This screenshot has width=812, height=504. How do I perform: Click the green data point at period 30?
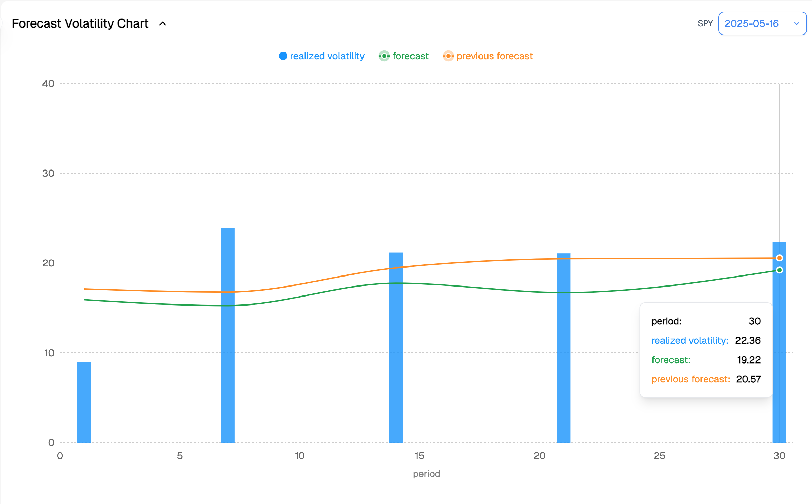[x=779, y=270]
